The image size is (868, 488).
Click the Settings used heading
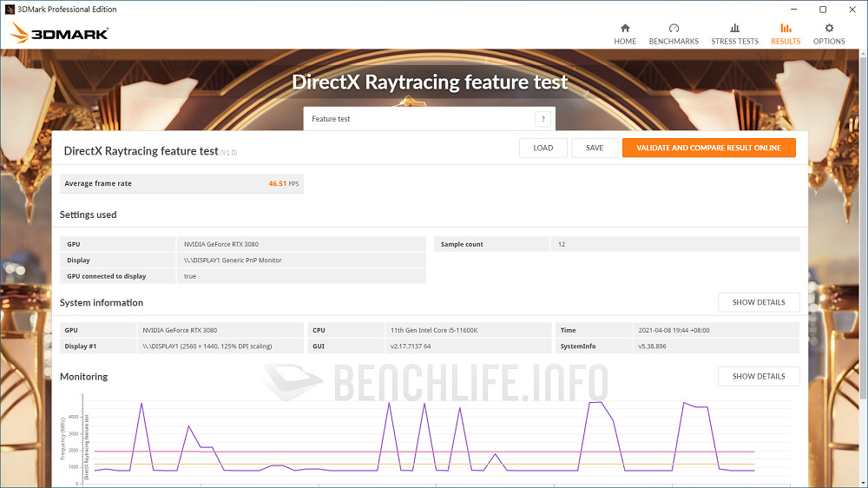tap(88, 215)
